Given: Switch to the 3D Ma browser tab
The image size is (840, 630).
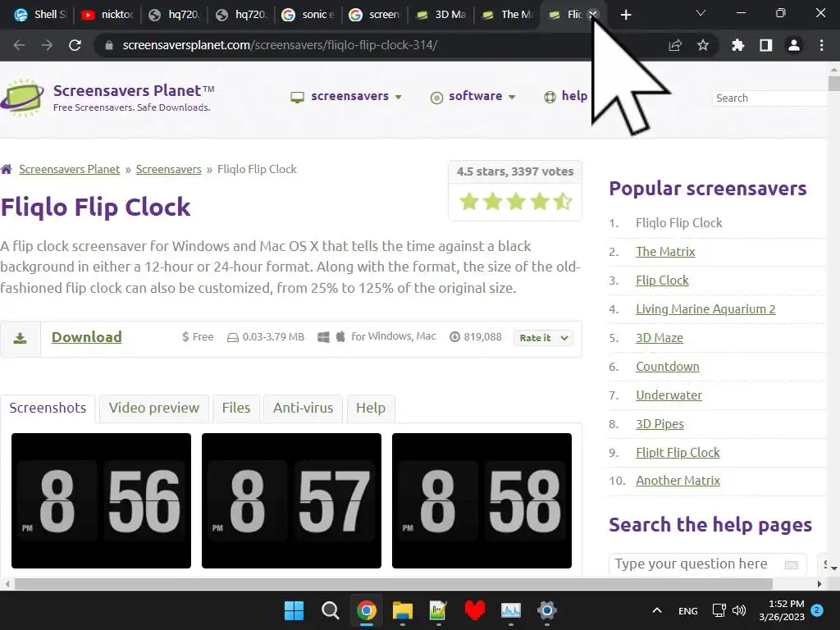Looking at the screenshot, I should [x=441, y=15].
